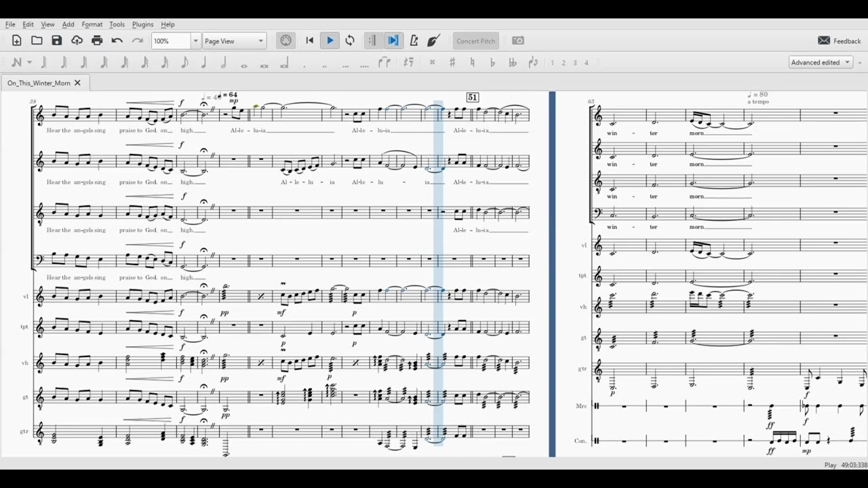Expand note input mode options arrow

pos(29,62)
